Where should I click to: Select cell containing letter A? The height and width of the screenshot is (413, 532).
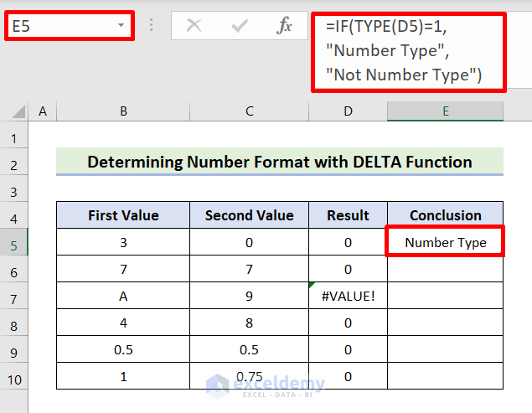point(123,299)
